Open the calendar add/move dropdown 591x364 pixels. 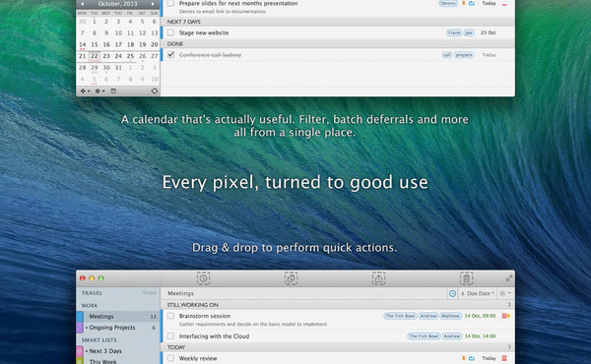tap(85, 91)
